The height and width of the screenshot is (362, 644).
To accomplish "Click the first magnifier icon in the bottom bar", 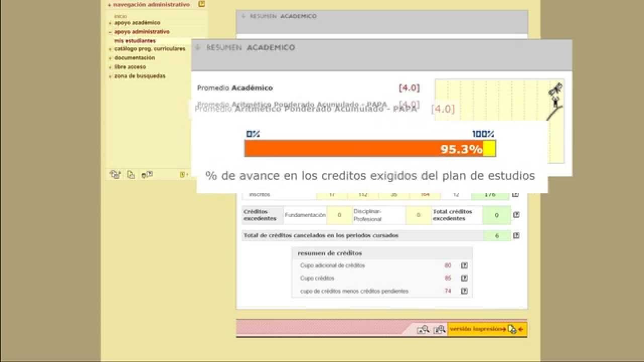I will 423,329.
